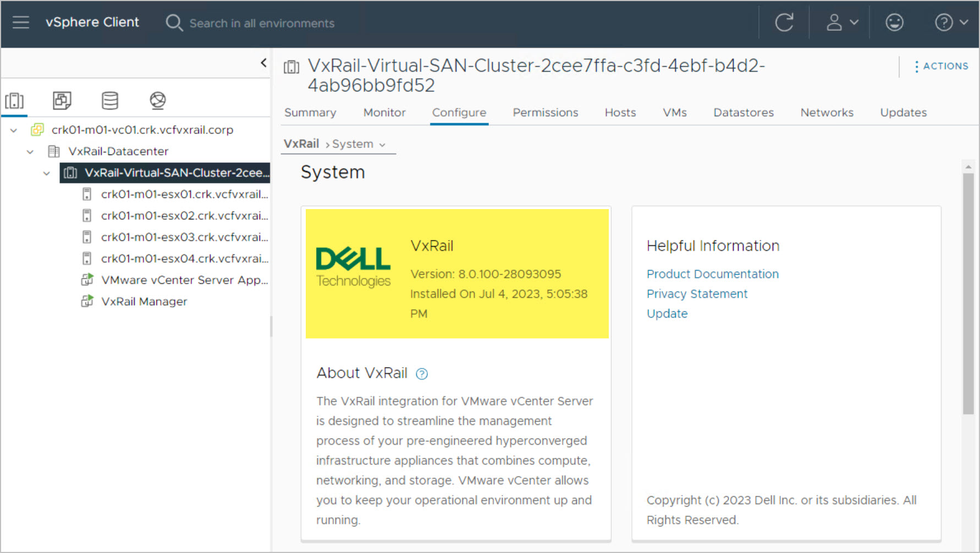
Task: Open the Datastores tab
Action: point(743,113)
